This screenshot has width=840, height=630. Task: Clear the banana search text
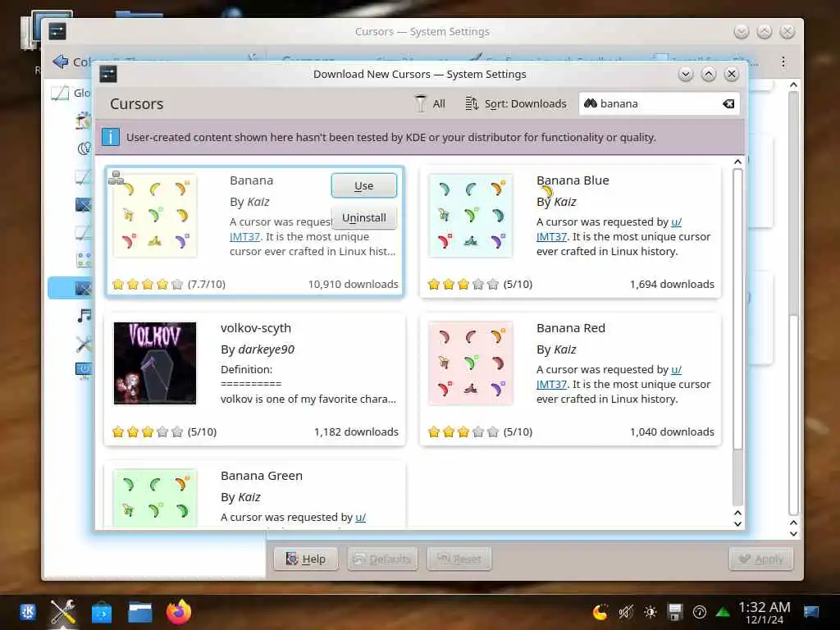[728, 103]
